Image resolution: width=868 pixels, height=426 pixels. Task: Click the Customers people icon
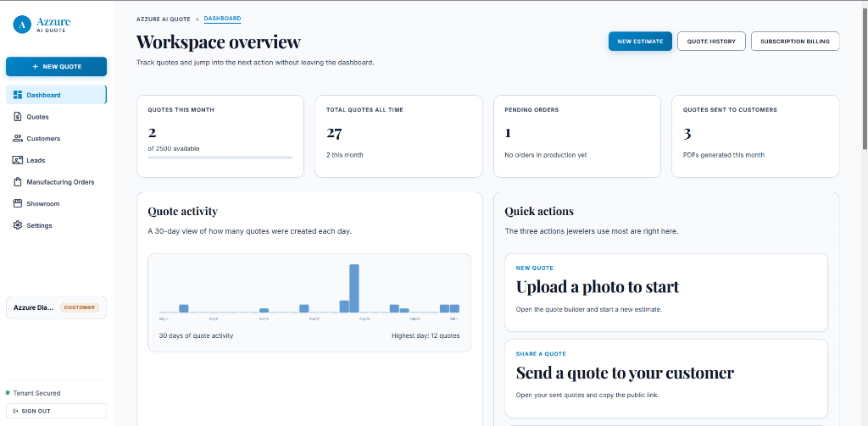(x=17, y=138)
